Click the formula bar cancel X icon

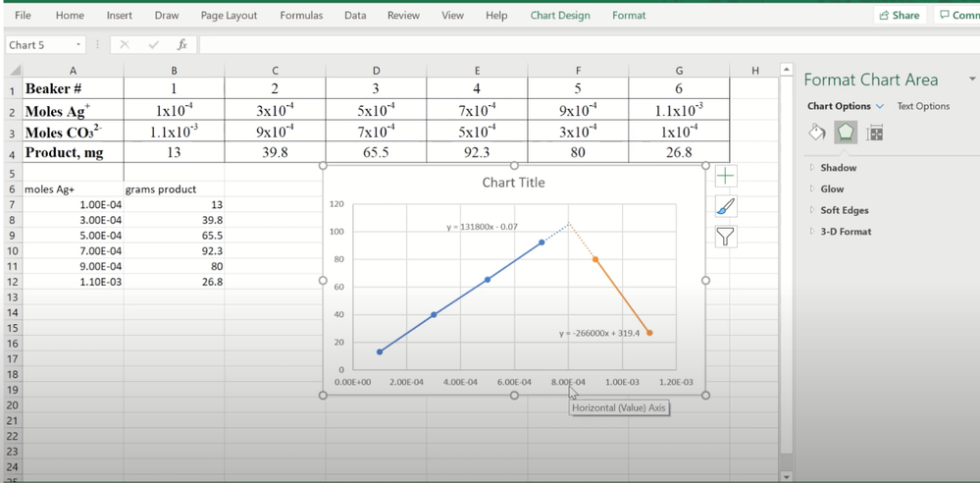[125, 44]
